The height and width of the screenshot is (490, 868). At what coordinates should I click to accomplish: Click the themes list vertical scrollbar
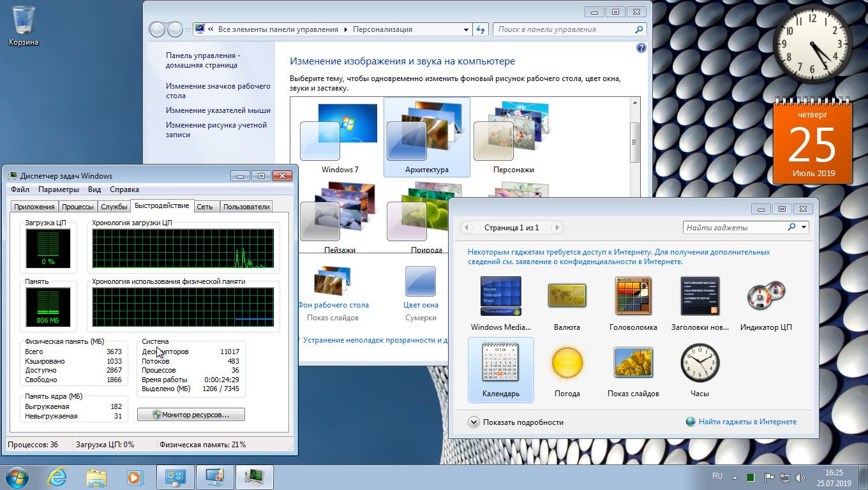click(634, 144)
